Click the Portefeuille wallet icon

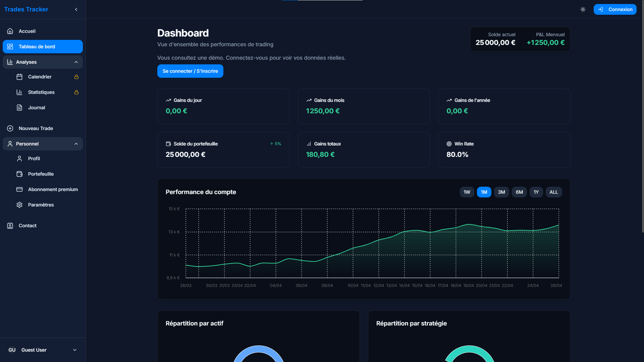click(x=19, y=174)
